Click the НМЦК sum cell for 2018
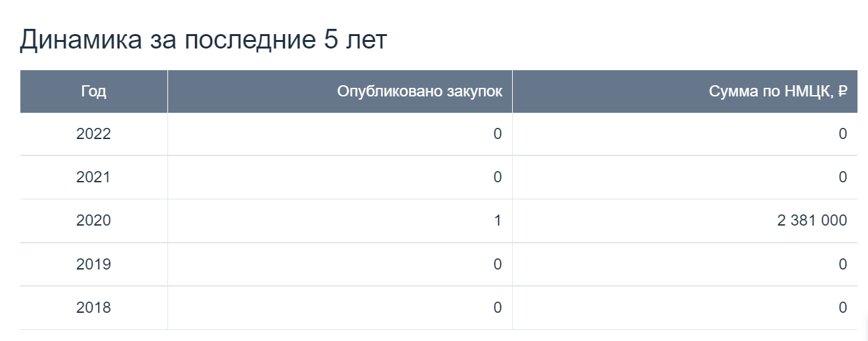Screen dimensions: 868x341 pyautogui.click(x=685, y=308)
